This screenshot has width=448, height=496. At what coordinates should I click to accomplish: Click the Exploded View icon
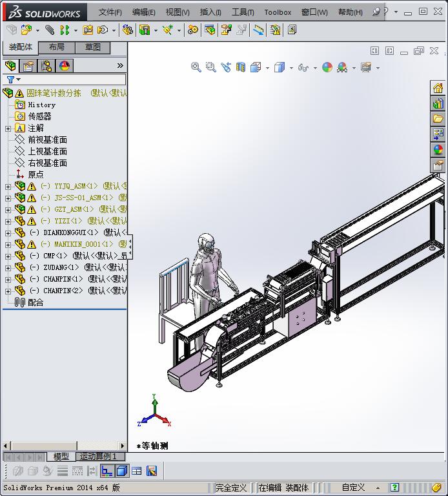coord(226,30)
